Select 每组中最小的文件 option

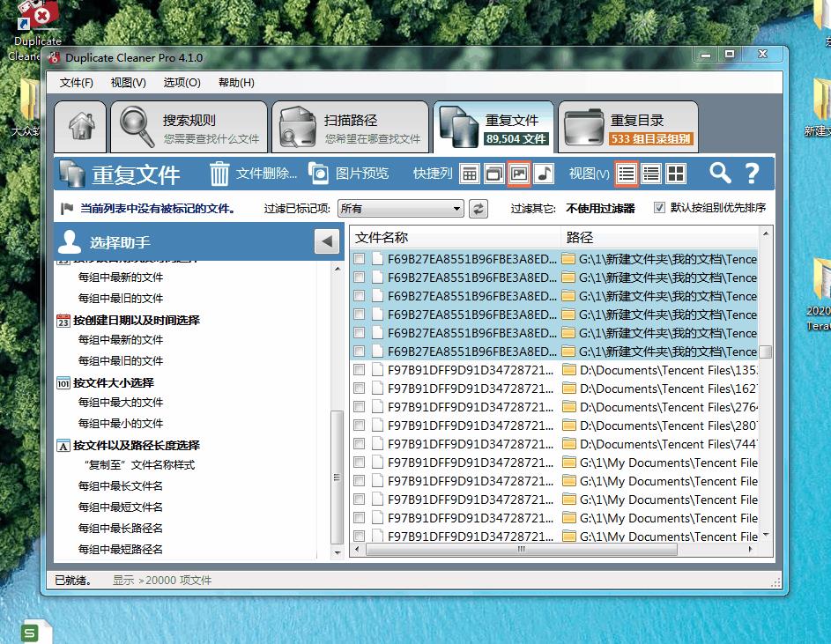pos(121,424)
